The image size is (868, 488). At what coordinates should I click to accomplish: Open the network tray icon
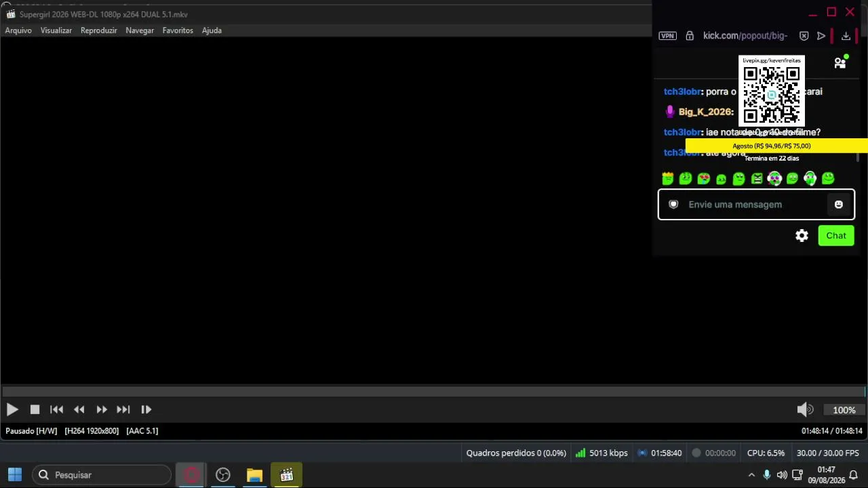797,475
